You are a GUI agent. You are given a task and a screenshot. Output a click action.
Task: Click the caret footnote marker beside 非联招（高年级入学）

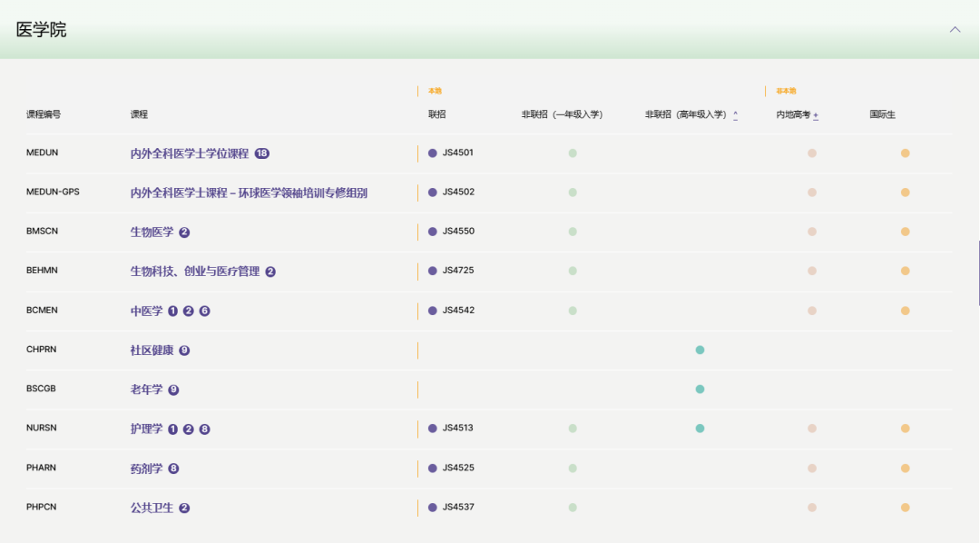click(735, 115)
